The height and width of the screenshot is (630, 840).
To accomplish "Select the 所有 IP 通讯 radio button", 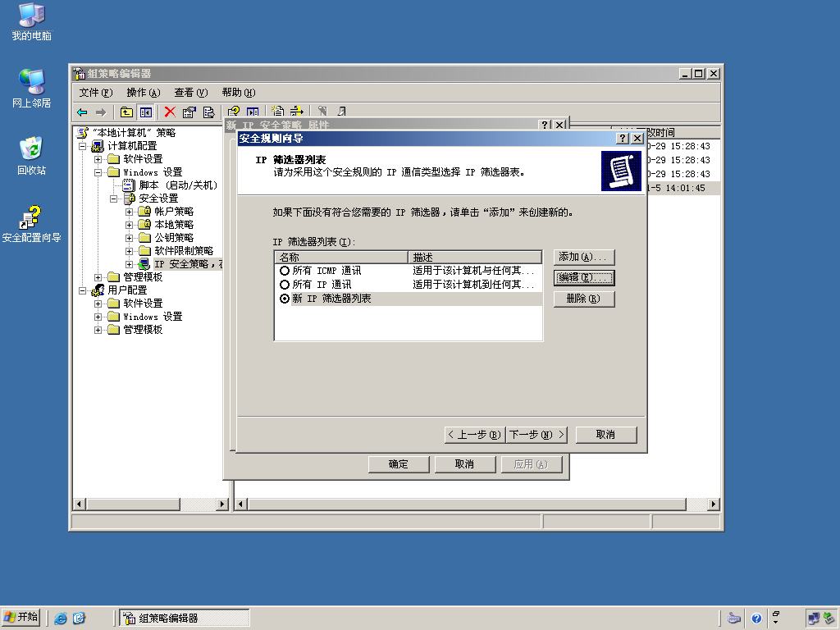I will point(285,285).
